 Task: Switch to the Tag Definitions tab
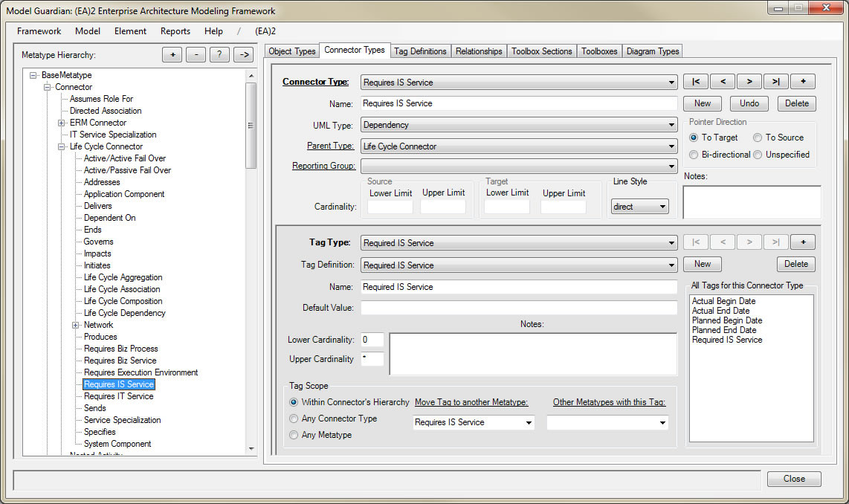pyautogui.click(x=420, y=51)
